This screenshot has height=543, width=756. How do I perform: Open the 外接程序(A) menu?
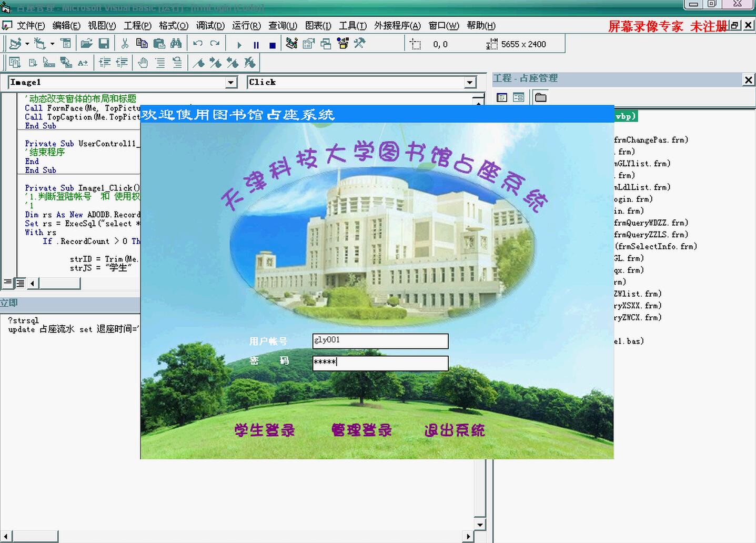pos(397,25)
